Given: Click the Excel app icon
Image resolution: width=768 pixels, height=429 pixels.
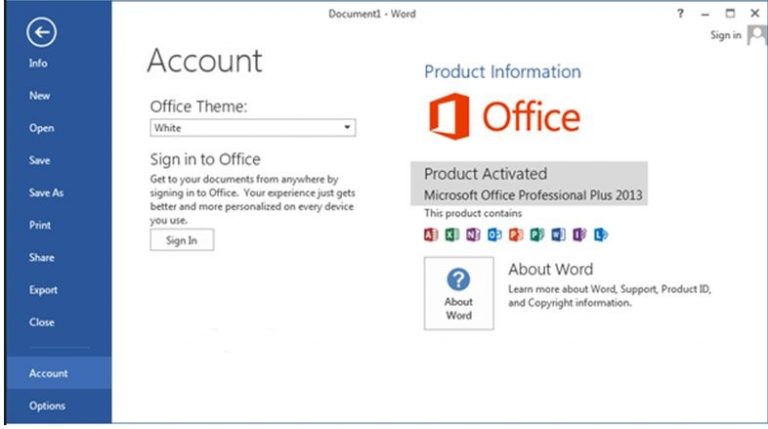Looking at the screenshot, I should click(452, 235).
